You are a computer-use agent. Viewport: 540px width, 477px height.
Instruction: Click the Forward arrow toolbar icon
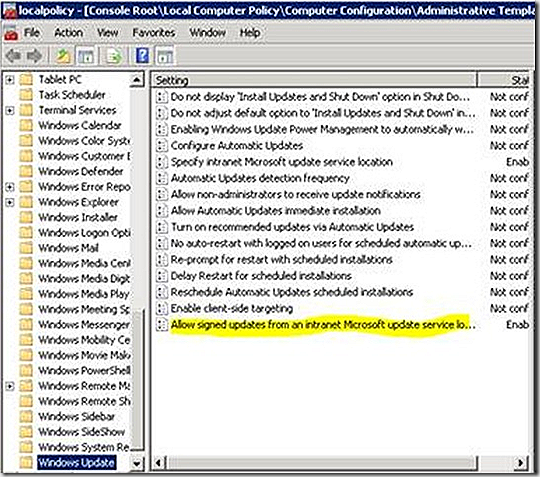point(34,55)
